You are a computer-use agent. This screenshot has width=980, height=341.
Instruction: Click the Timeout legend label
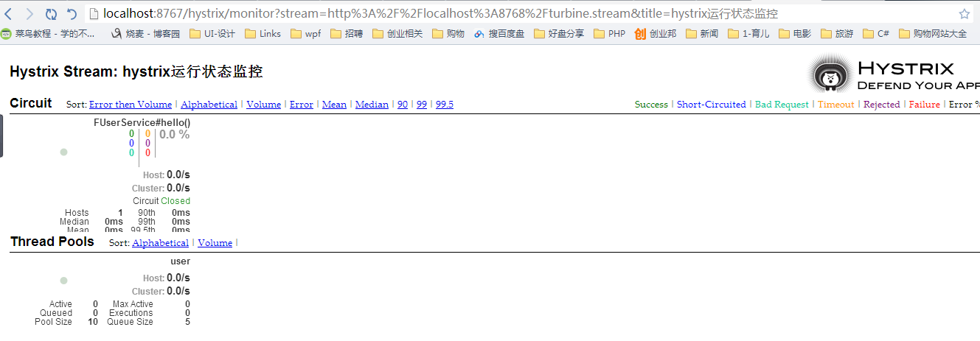point(836,105)
